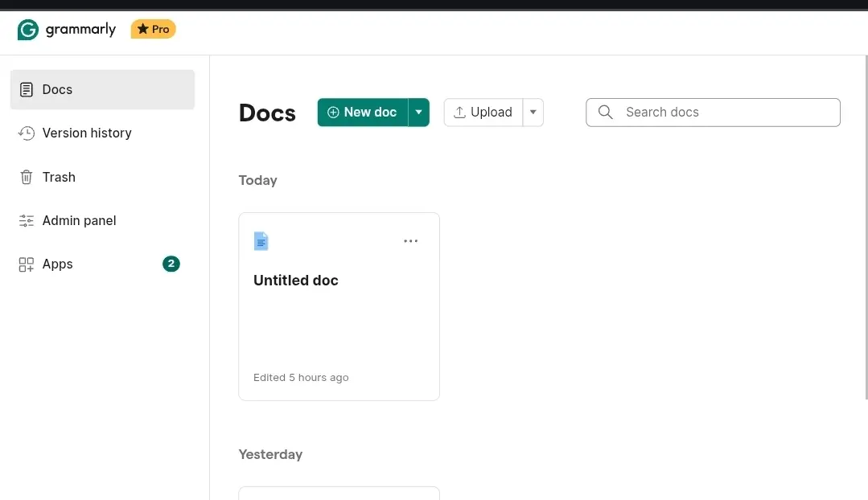868x500 pixels.
Task: Open the Untitled doc card
Action: coord(339,306)
